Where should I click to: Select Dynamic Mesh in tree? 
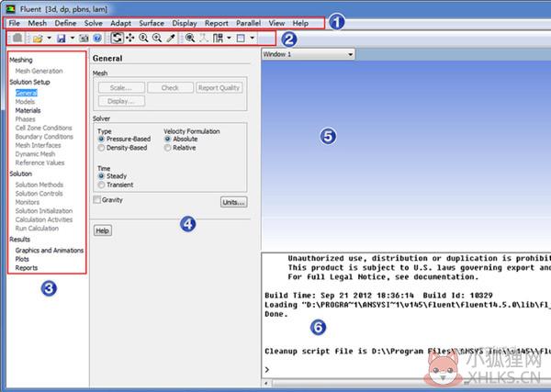(35, 154)
